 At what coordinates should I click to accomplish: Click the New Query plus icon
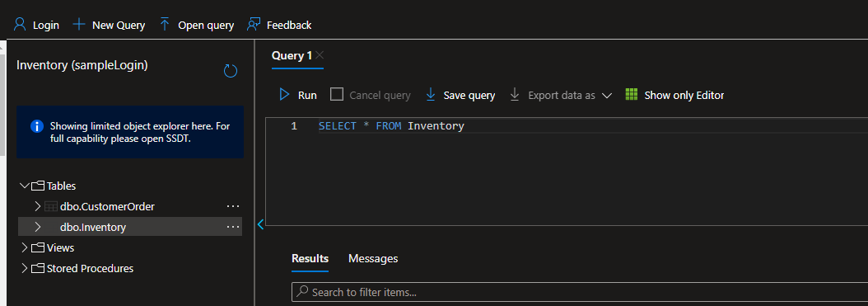[80, 25]
